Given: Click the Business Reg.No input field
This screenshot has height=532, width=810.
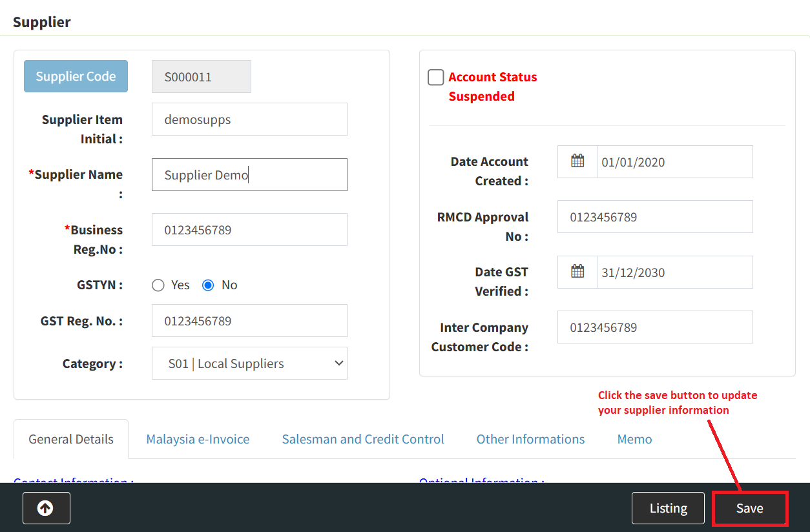Looking at the screenshot, I should [249, 230].
